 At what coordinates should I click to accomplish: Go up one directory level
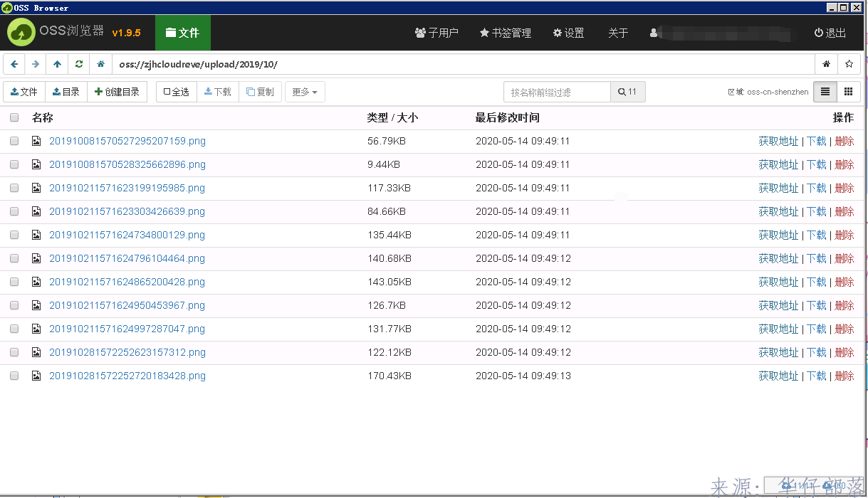click(x=58, y=64)
